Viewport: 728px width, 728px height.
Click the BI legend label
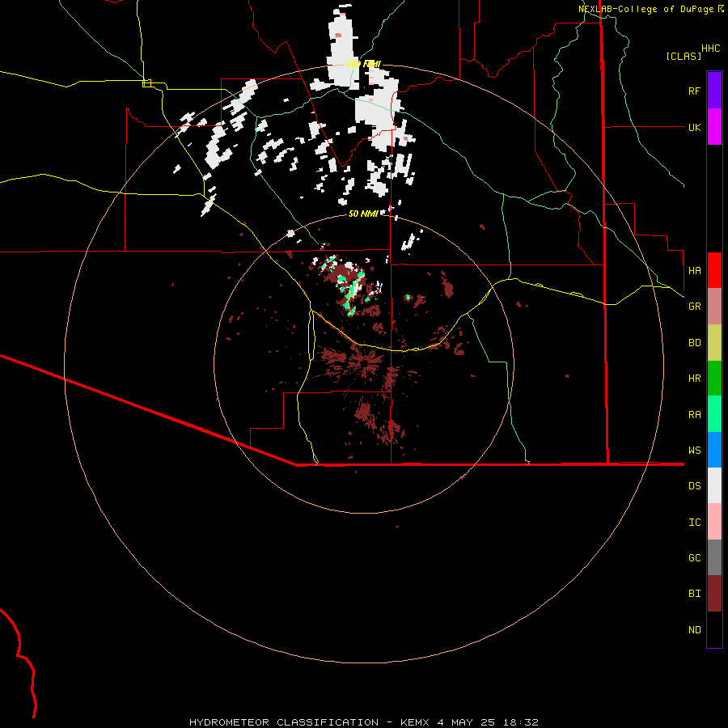[694, 594]
